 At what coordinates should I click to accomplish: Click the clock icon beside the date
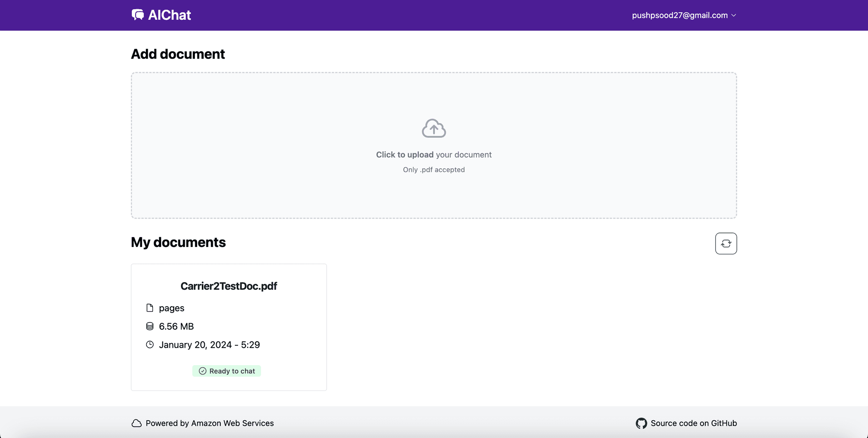click(x=150, y=345)
